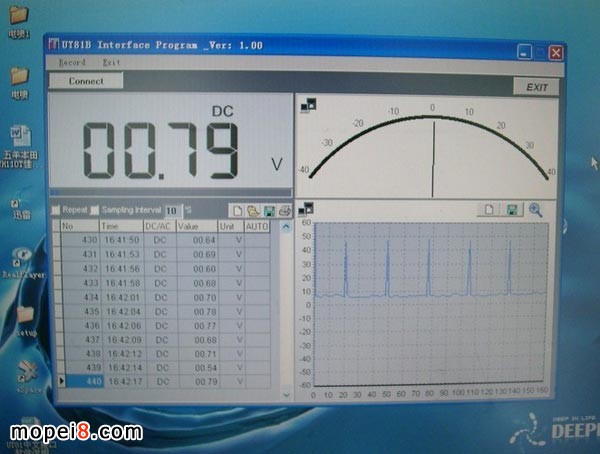
Task: Click the new file icon above the graph
Action: click(491, 210)
